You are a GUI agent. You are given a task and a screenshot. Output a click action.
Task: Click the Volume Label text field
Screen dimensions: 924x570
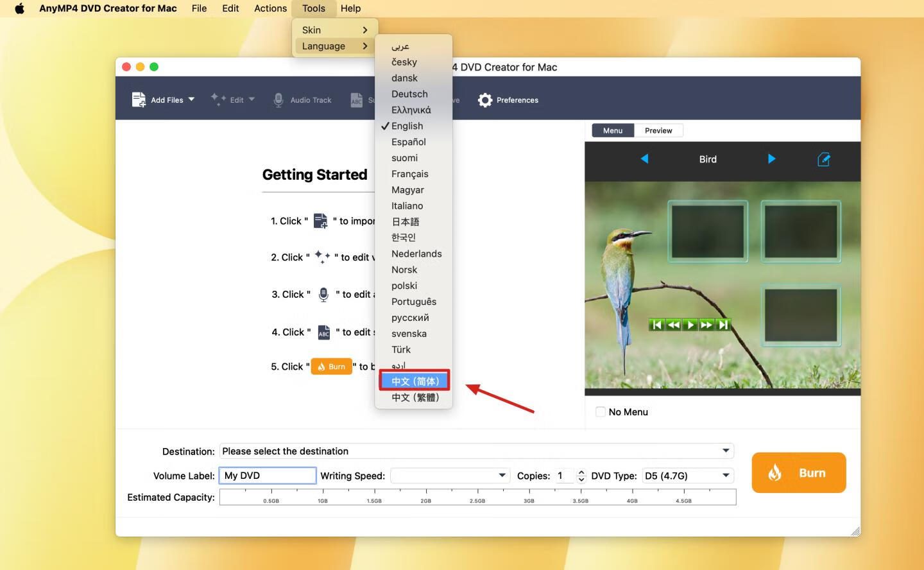coord(268,476)
